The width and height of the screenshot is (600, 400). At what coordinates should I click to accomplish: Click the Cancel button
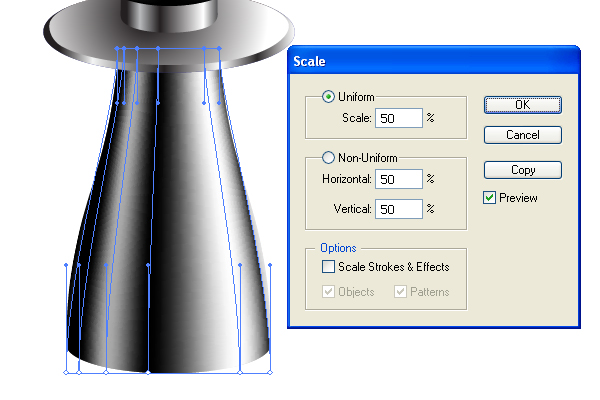pyautogui.click(x=523, y=135)
